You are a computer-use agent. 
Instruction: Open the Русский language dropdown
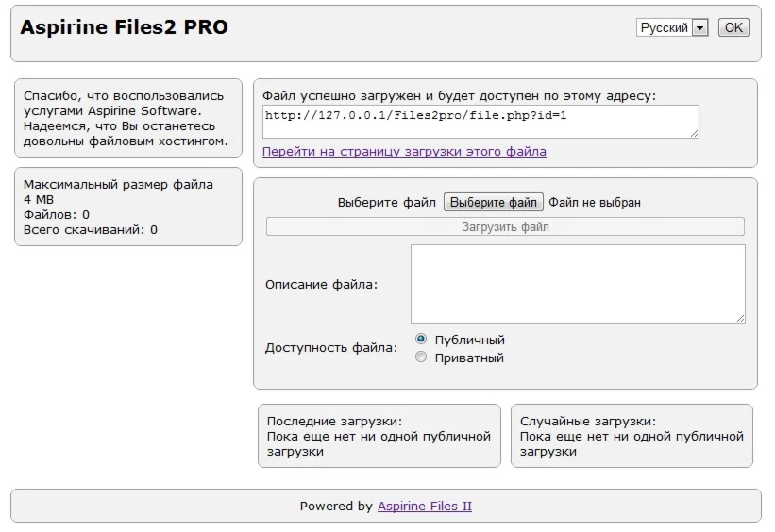pyautogui.click(x=672, y=28)
